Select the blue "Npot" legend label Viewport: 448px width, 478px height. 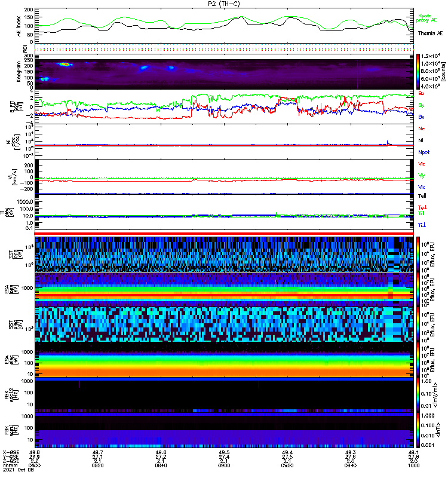[x=424, y=152]
